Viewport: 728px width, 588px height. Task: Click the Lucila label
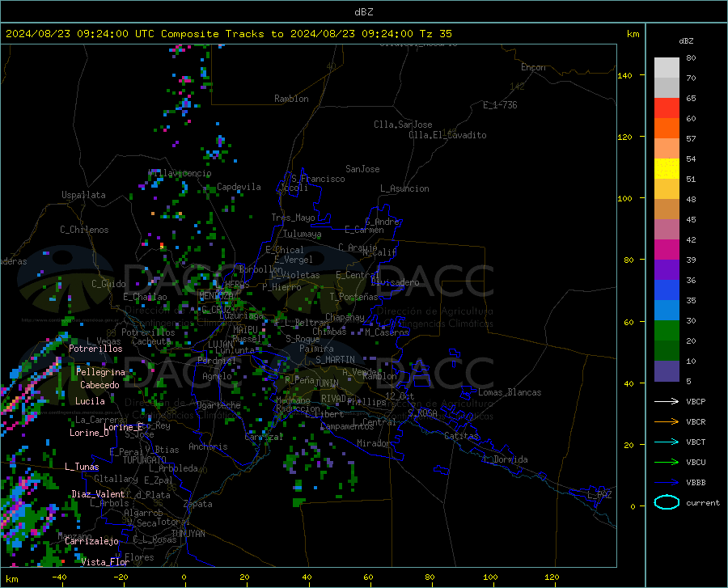(x=90, y=401)
